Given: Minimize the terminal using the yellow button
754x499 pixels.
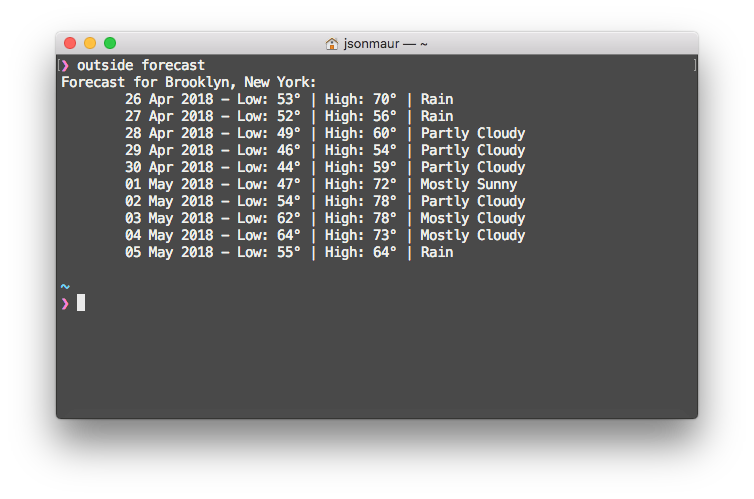Looking at the screenshot, I should (x=90, y=43).
